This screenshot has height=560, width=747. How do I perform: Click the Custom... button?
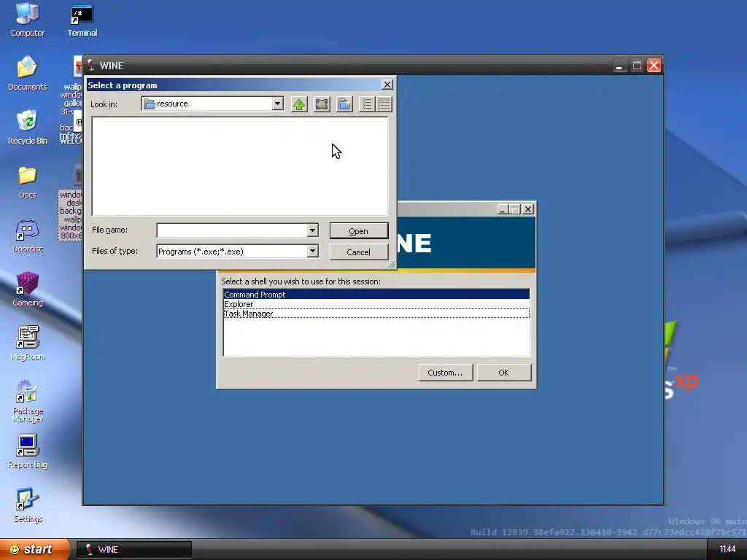[446, 373]
